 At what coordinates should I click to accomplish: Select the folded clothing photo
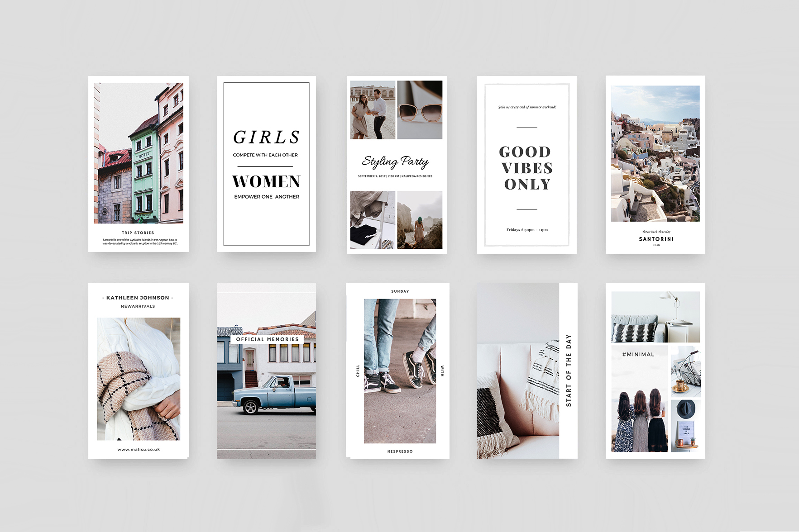tap(373, 220)
